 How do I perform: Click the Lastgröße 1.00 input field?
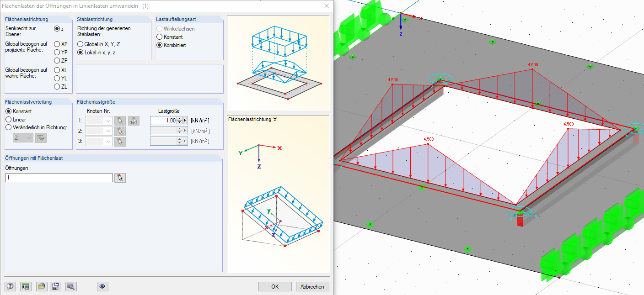tap(163, 121)
